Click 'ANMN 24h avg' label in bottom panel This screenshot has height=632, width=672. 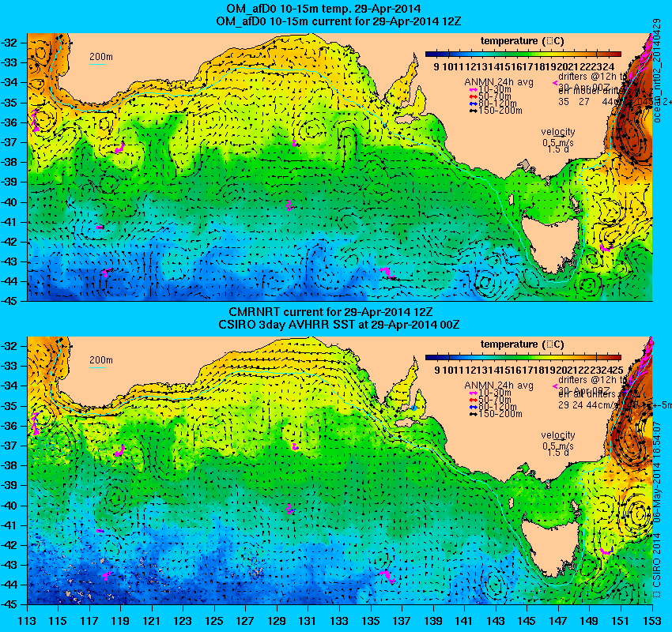tap(499, 386)
